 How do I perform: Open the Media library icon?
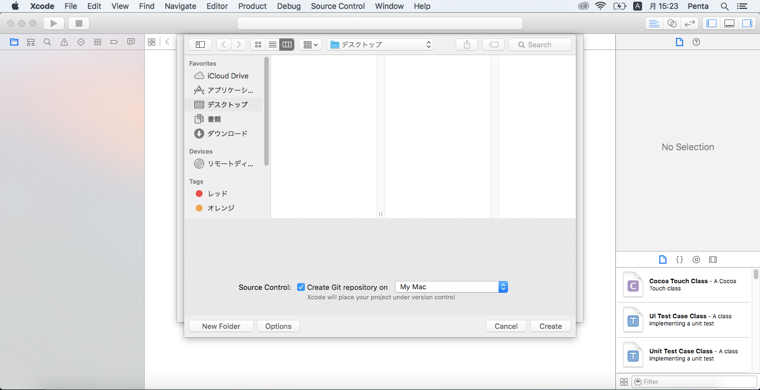[712, 260]
